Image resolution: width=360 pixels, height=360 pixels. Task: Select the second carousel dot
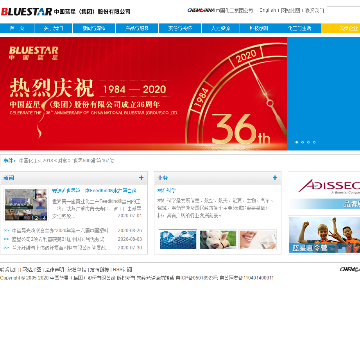[x=303, y=142]
